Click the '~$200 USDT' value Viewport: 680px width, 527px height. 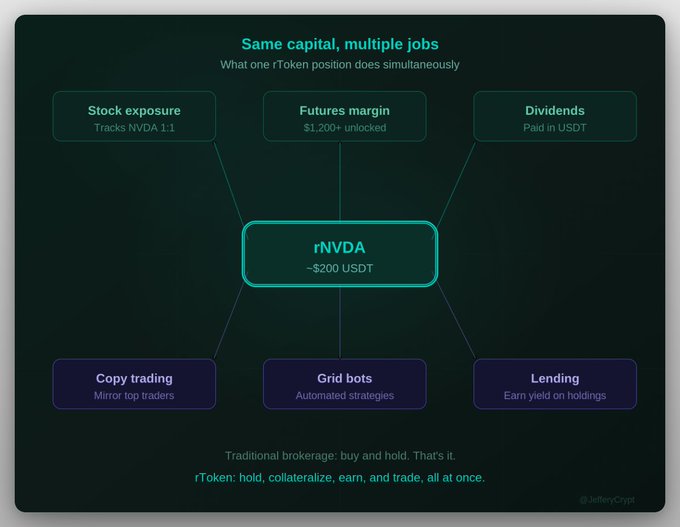[x=340, y=268]
